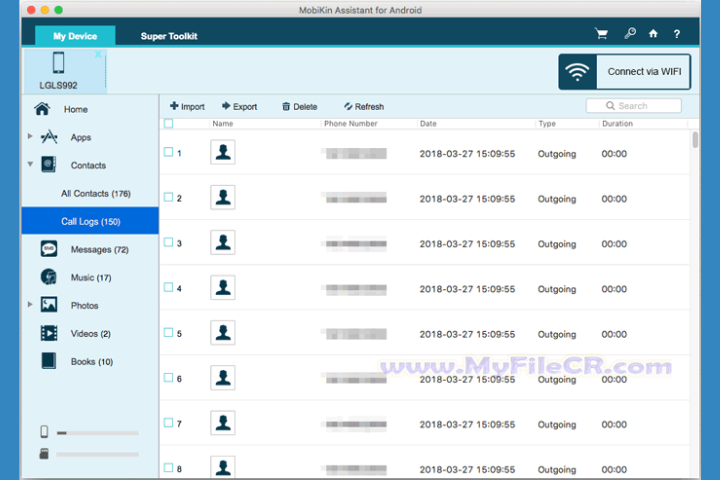Click the Contacts book icon
720x480 pixels.
coord(48,164)
